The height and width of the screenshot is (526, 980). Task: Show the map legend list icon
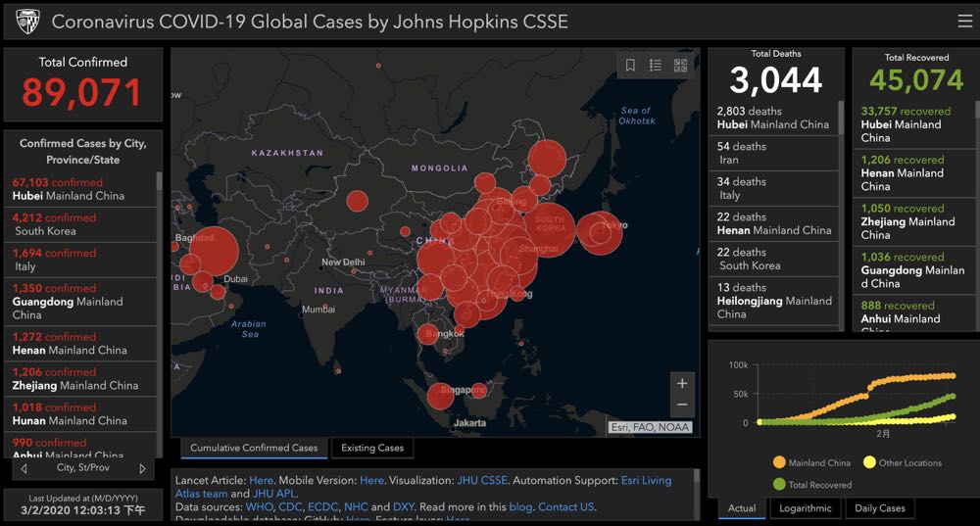(x=656, y=66)
